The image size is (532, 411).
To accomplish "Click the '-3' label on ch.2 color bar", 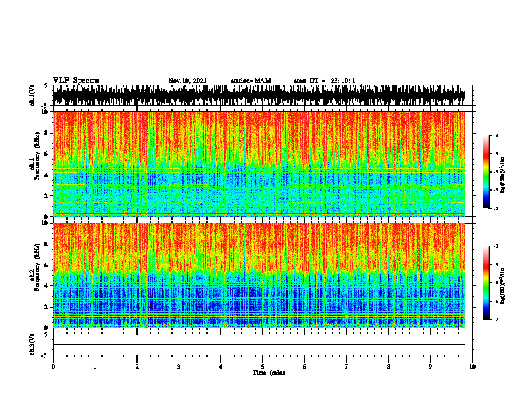I will (495, 246).
